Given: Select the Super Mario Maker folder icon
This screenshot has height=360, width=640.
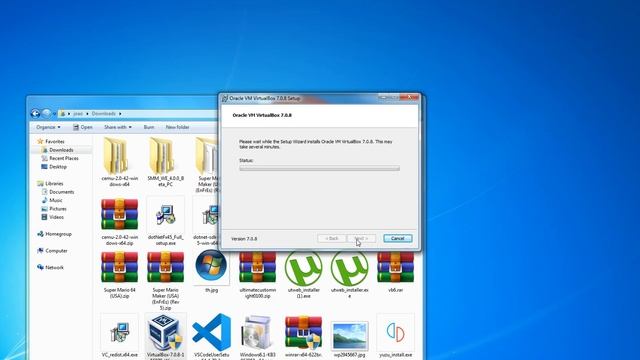Looking at the screenshot, I should 206,155.
